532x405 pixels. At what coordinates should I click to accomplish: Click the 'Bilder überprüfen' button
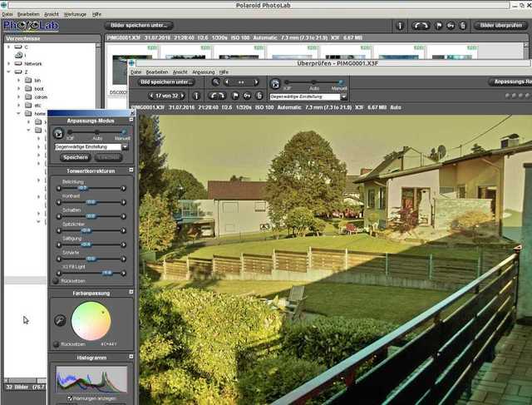pyautogui.click(x=500, y=26)
